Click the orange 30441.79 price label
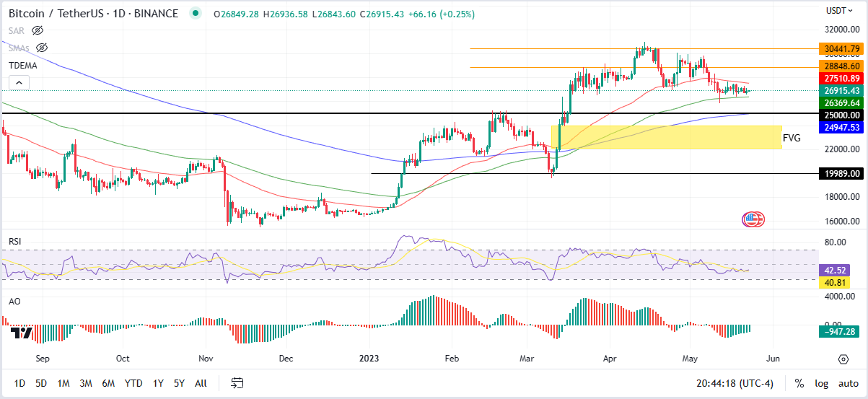 coord(841,49)
